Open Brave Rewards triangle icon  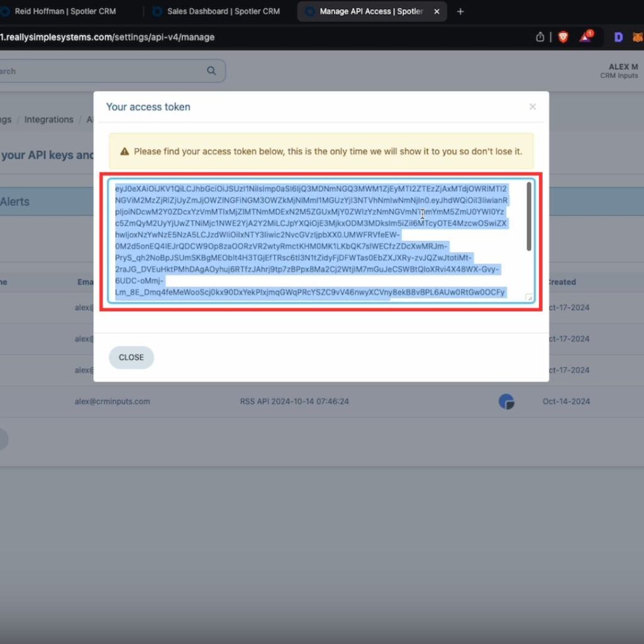point(586,37)
